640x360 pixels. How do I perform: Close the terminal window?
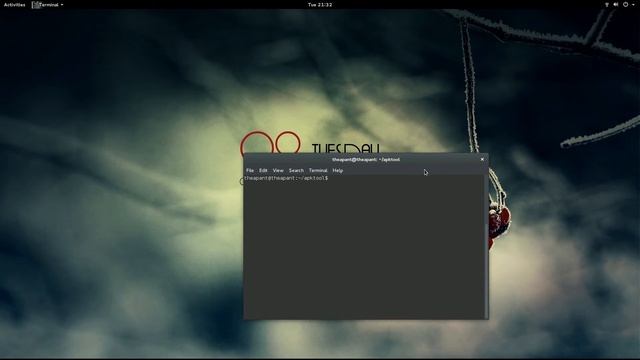tap(482, 160)
